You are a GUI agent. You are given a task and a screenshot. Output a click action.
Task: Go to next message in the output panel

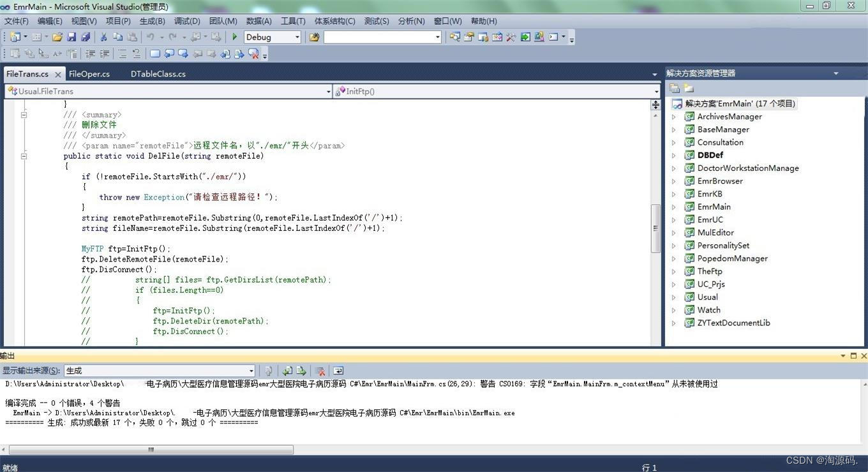[x=301, y=371]
